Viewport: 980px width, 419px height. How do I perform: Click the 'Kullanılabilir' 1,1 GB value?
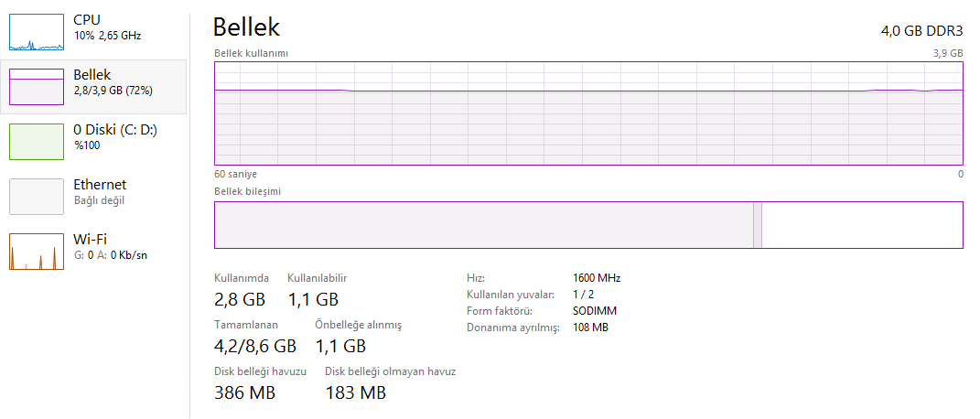(x=313, y=299)
